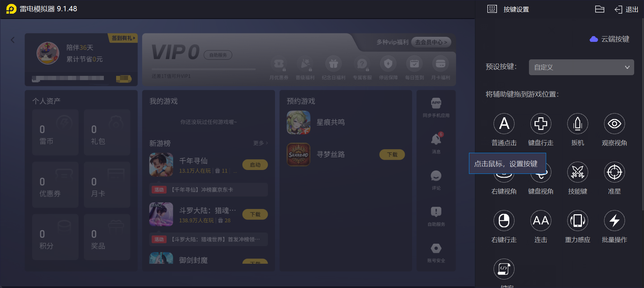Open the 预设按键 dropdown showing 自定义
The height and width of the screenshot is (288, 644).
pos(581,67)
